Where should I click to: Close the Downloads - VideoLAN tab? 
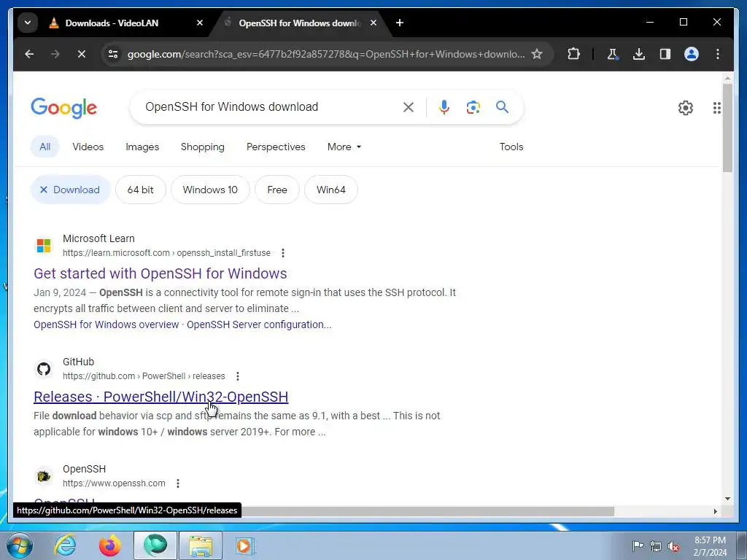coord(200,23)
